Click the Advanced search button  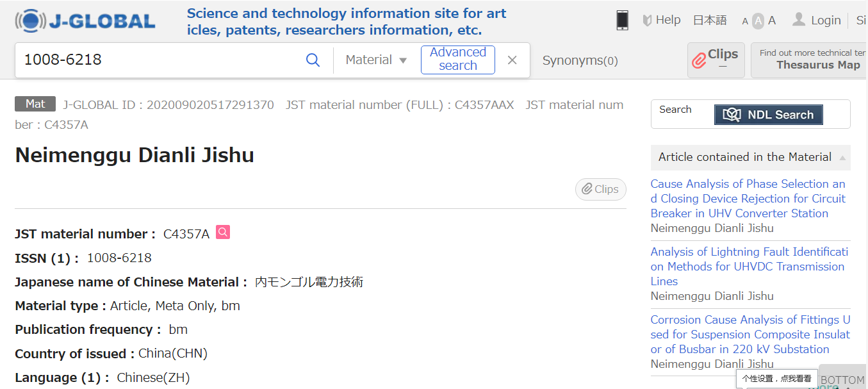click(457, 60)
